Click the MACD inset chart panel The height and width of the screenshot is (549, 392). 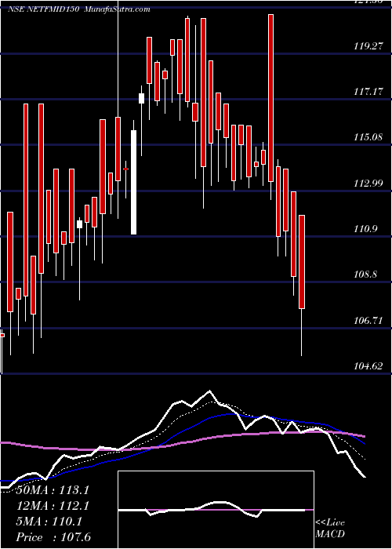pyautogui.click(x=216, y=510)
